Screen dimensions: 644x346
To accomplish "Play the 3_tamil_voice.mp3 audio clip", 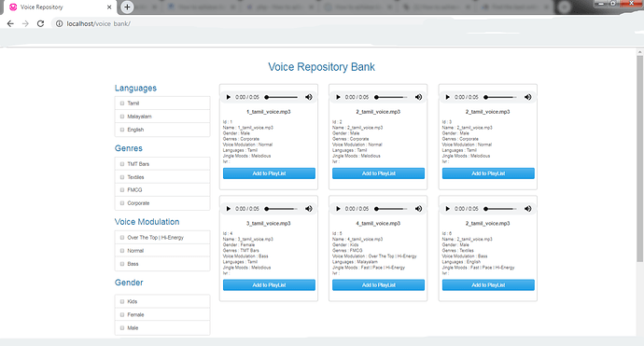I will 229,209.
